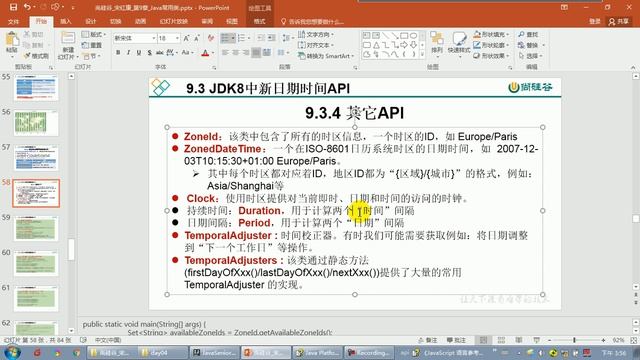
Task: Center-align the paragraph text
Action: click(236, 53)
